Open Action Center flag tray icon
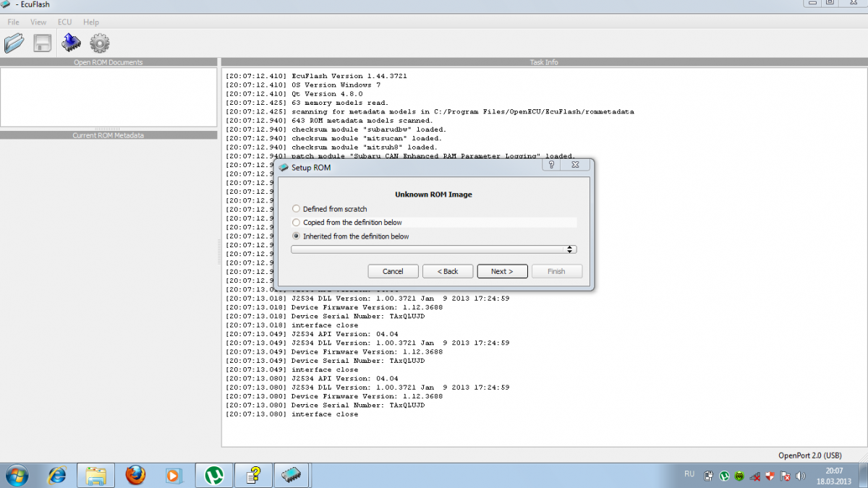The width and height of the screenshot is (868, 488). (x=786, y=476)
